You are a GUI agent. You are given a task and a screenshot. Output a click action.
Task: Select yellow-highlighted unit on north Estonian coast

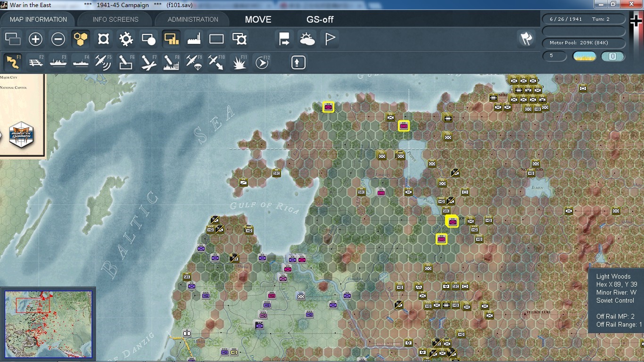pos(329,107)
